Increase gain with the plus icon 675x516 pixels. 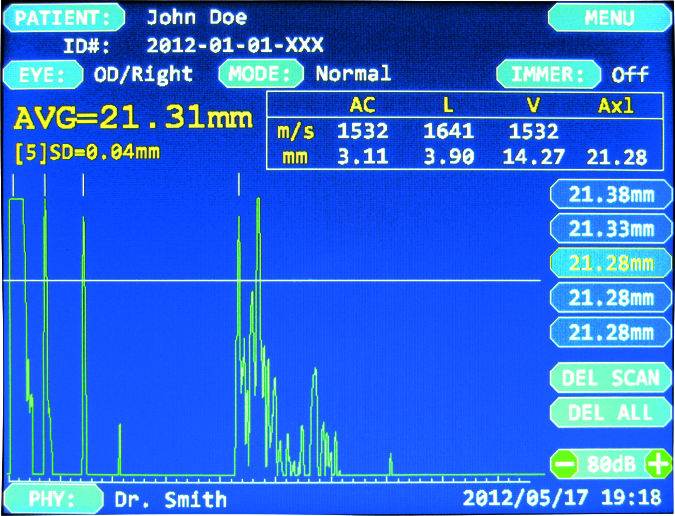[x=658, y=464]
